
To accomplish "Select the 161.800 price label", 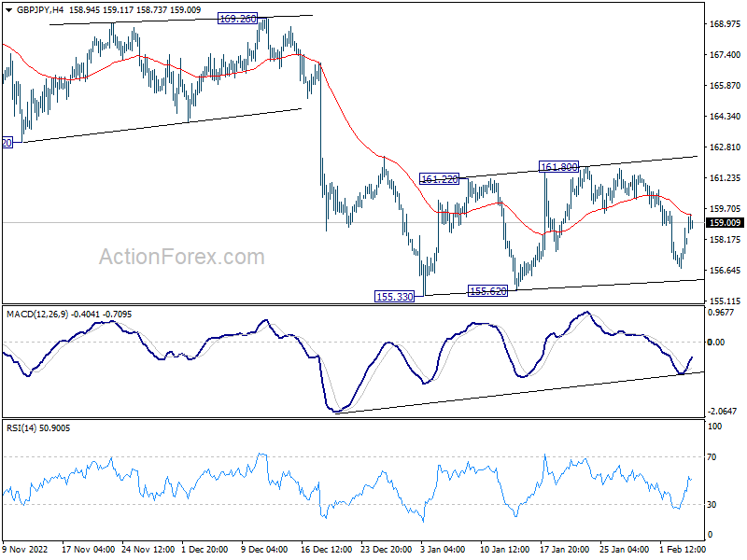I will pyautogui.click(x=558, y=167).
